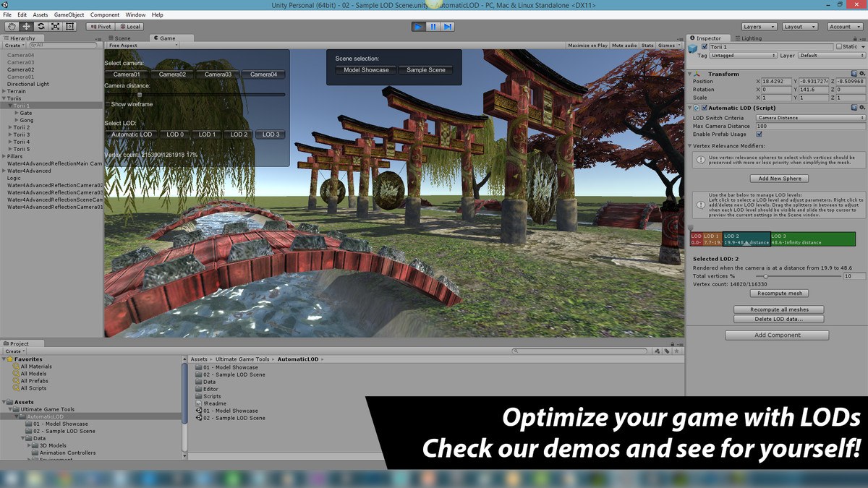
Task: Select the Hand tool in toolbar
Action: click(12, 27)
